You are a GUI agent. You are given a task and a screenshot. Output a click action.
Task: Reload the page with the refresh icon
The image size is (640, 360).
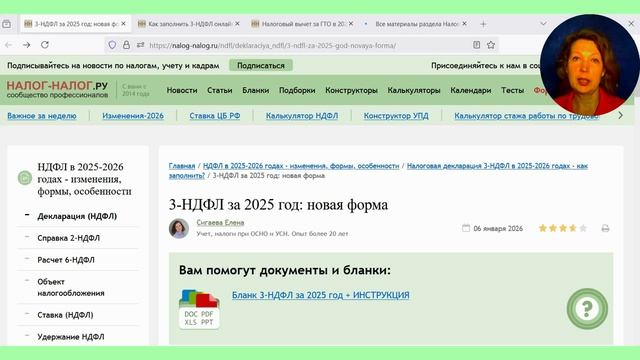click(x=45, y=45)
